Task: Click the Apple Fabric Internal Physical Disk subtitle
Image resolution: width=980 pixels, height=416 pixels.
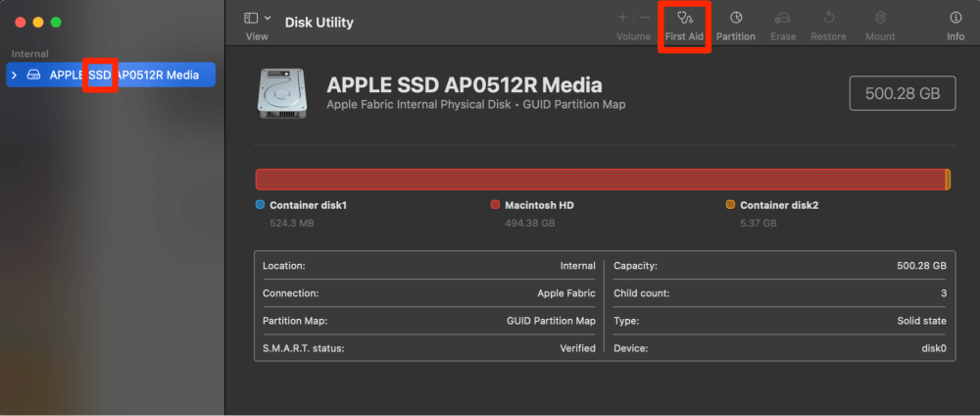Action: pyautogui.click(x=475, y=104)
